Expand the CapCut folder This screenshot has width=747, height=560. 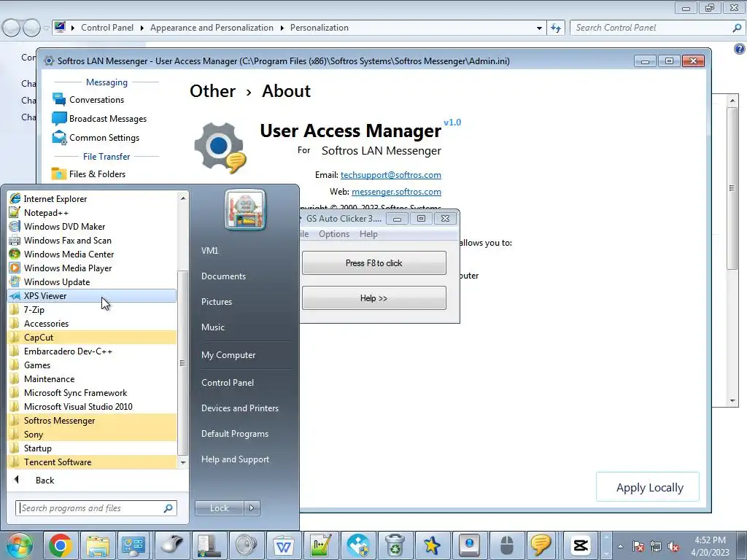click(92, 337)
